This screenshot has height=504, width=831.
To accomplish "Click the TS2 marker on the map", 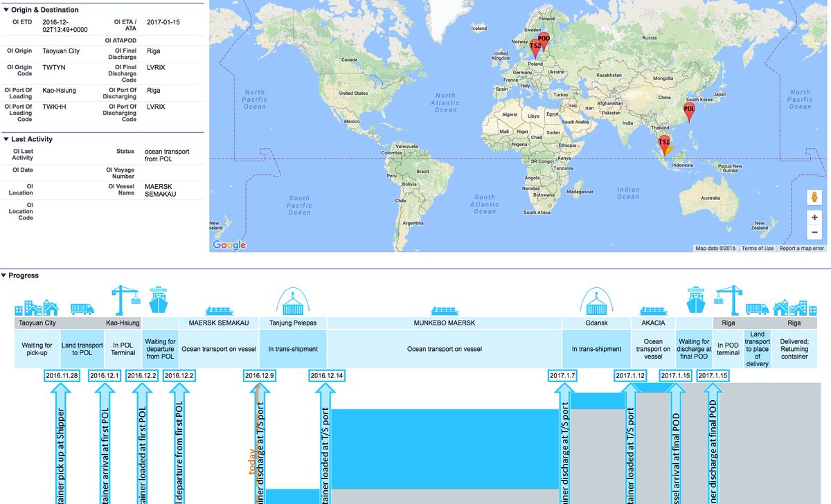I will (535, 48).
